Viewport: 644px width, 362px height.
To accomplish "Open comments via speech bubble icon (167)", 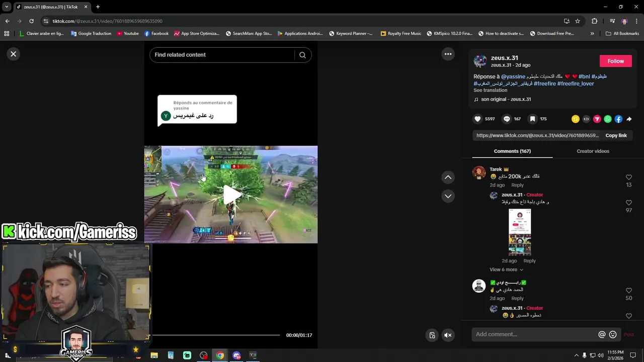I will [x=507, y=119].
